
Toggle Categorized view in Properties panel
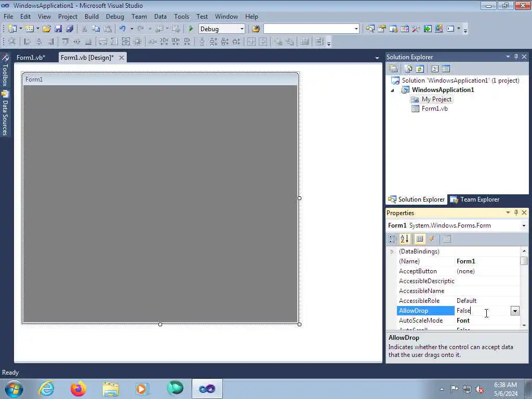click(392, 239)
